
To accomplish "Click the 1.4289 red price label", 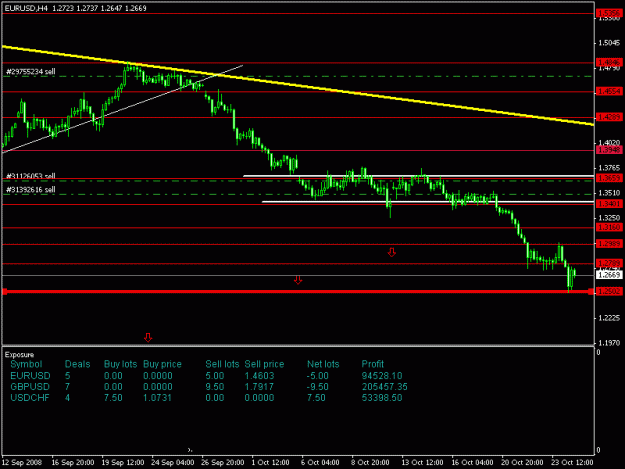I will point(609,117).
